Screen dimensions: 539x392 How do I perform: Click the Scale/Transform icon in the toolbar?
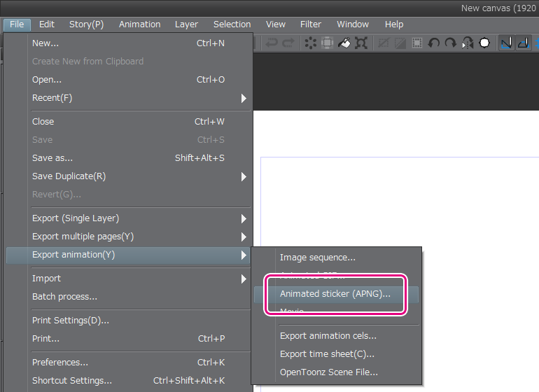click(x=361, y=43)
